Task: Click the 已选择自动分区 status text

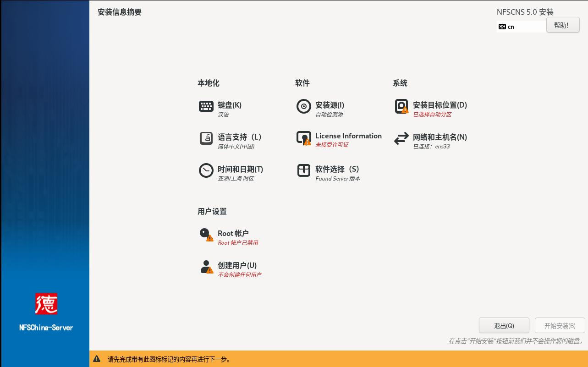Action: coord(432,115)
